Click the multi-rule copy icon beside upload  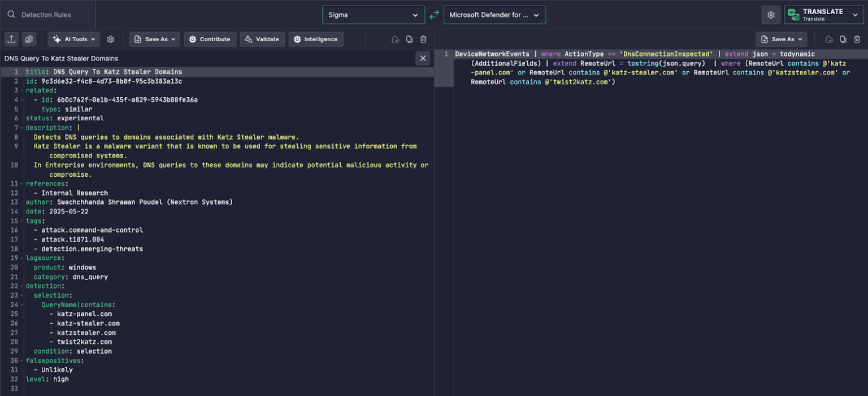point(29,39)
